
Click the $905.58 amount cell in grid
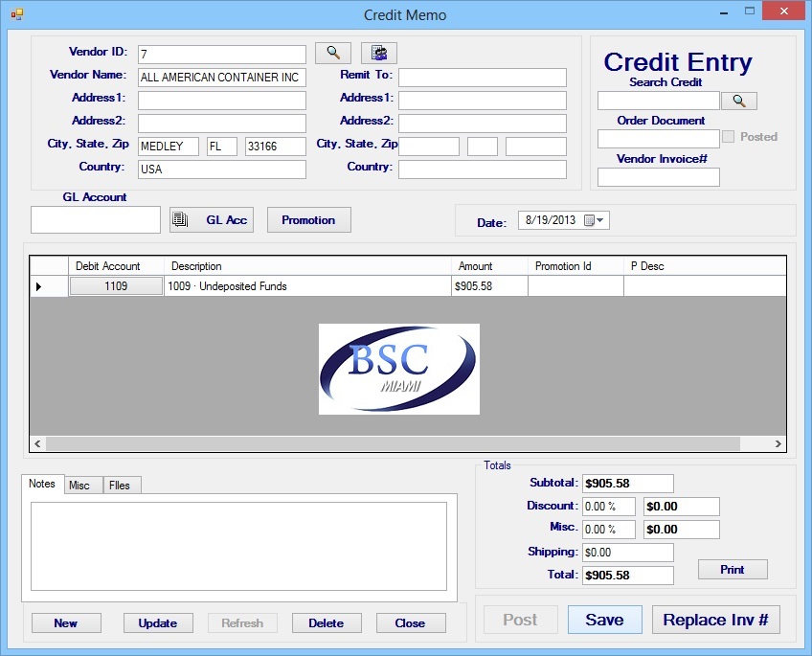(x=489, y=285)
